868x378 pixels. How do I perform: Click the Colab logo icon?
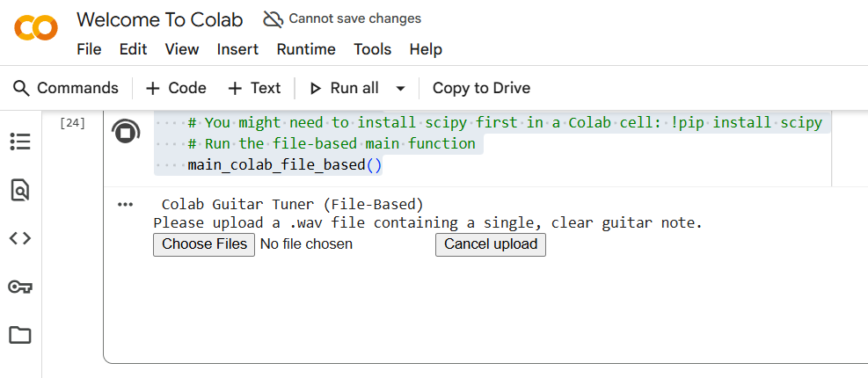36,28
